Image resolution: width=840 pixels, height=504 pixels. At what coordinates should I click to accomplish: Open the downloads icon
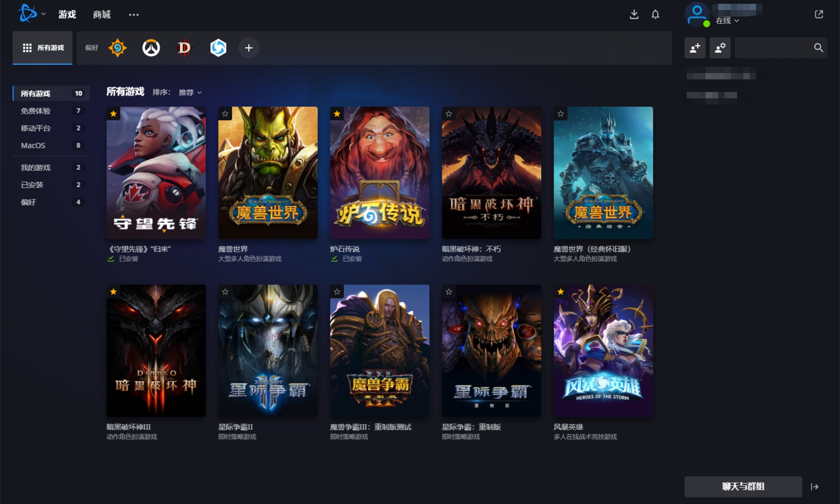click(634, 15)
